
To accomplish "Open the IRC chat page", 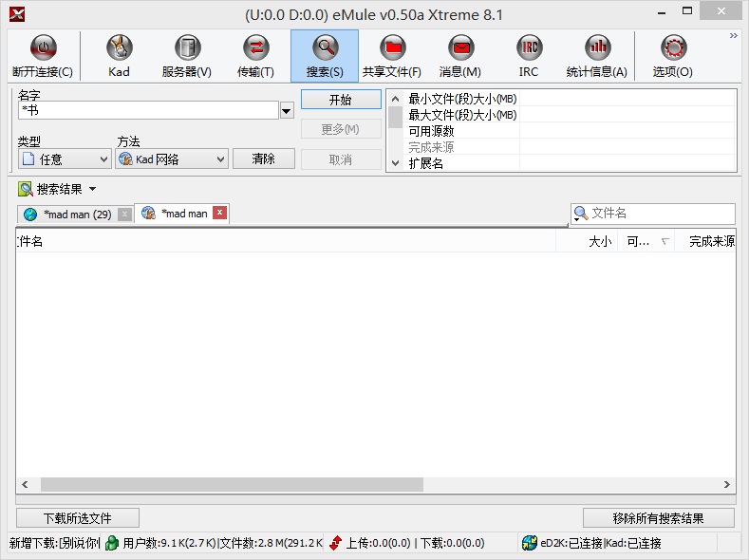I will [529, 56].
